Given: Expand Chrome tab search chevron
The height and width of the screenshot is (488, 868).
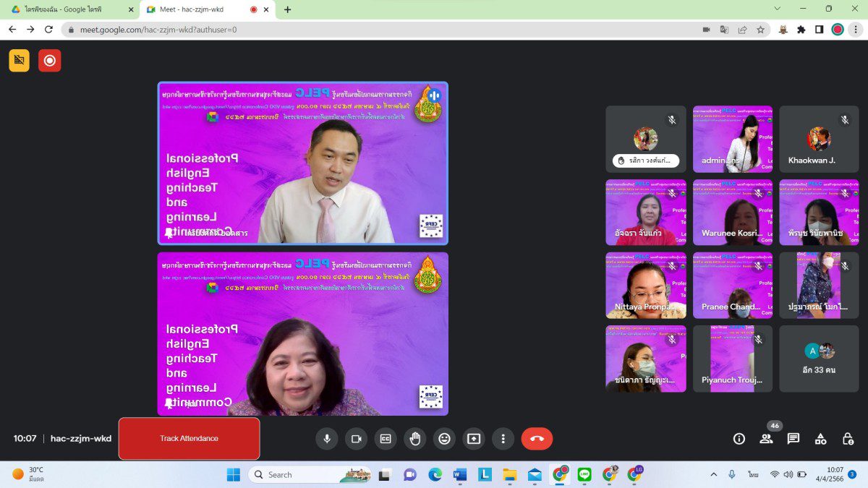Looking at the screenshot, I should point(778,9).
